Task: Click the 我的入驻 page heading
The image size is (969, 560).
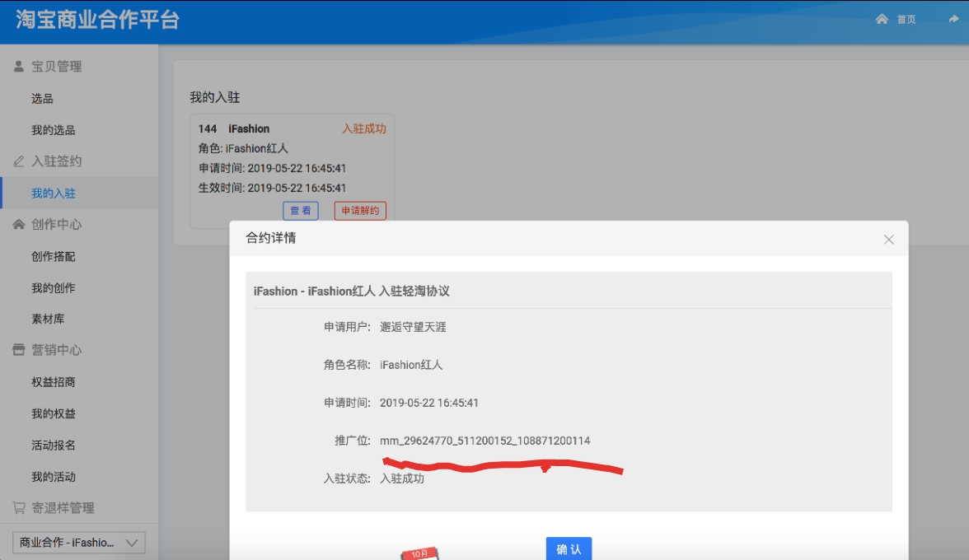Action: coord(215,97)
